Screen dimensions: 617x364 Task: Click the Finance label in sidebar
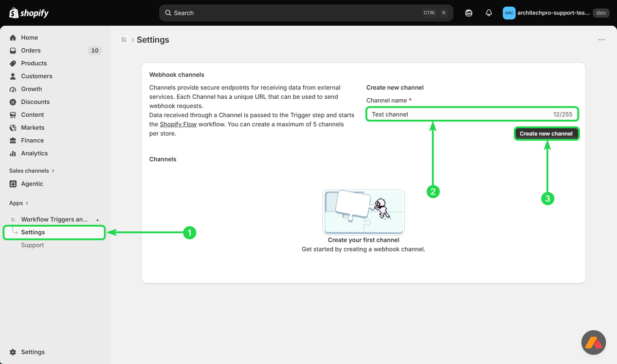(32, 140)
